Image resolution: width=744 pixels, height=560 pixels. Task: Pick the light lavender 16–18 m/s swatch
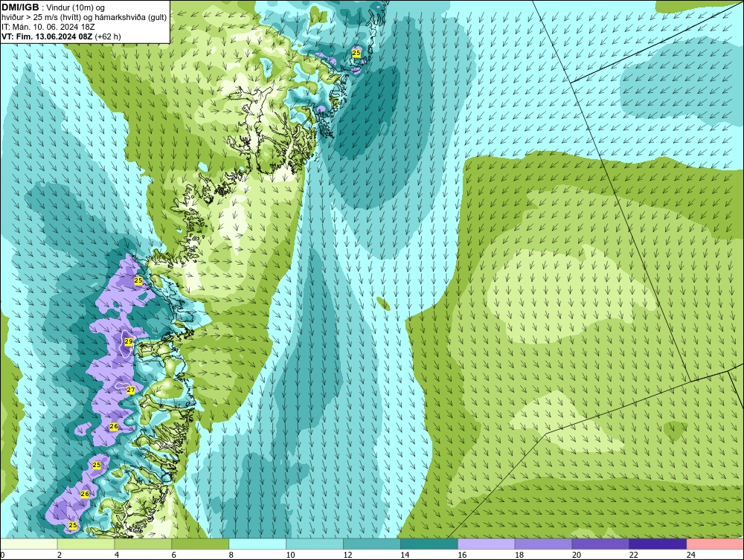tap(486, 544)
